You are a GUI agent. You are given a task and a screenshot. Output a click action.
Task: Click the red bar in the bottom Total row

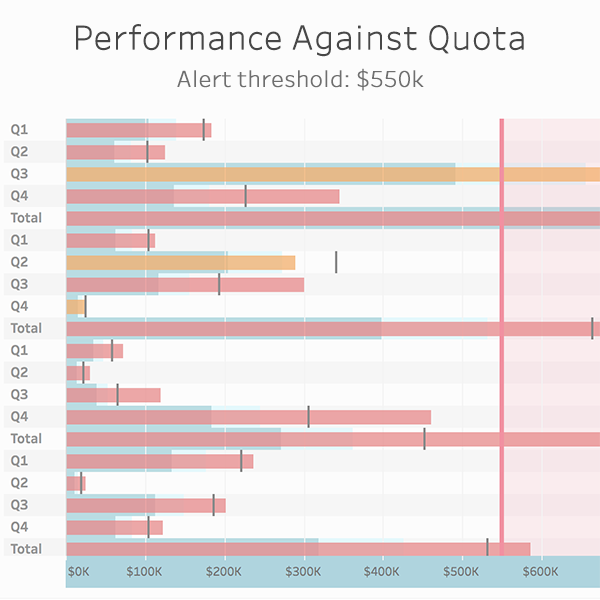click(300, 548)
